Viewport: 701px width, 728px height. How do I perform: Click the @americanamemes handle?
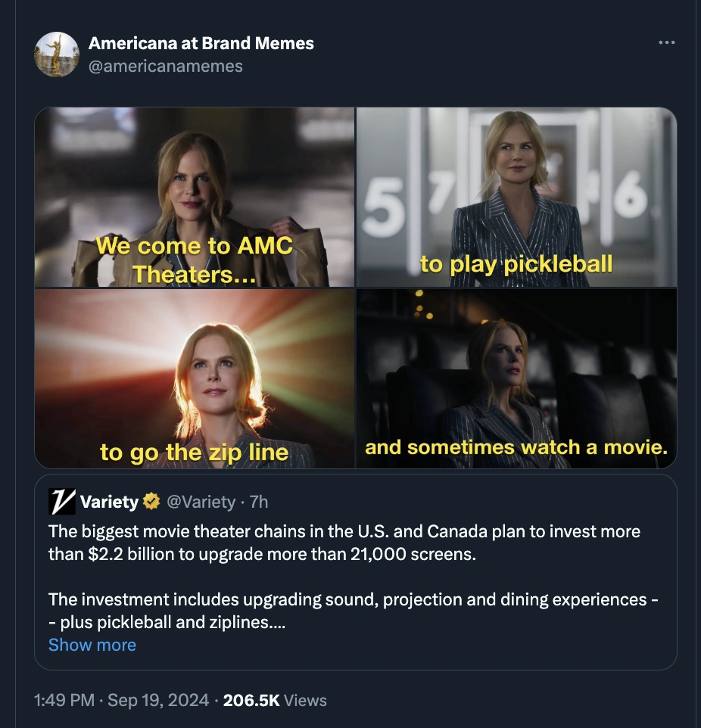(x=166, y=66)
